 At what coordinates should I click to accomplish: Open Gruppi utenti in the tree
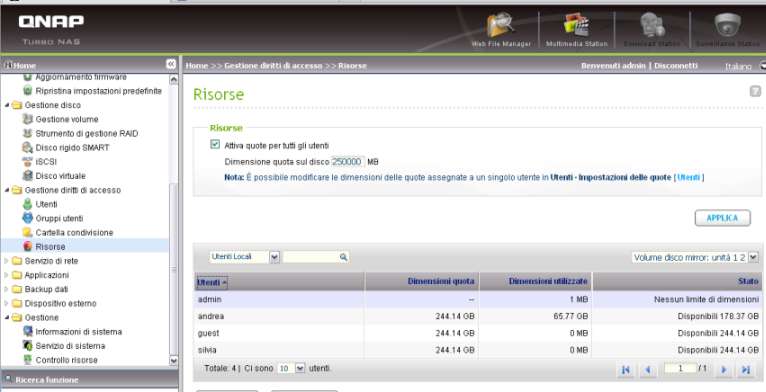pos(59,218)
